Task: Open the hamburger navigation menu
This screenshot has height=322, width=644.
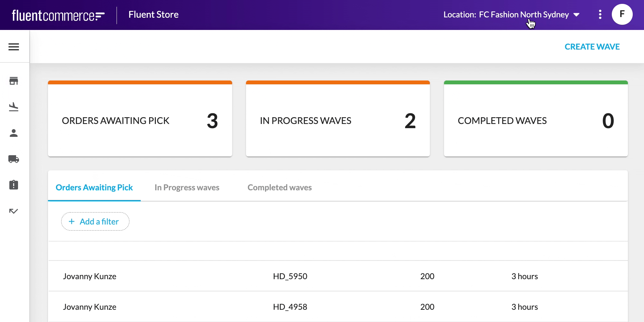Action: (x=14, y=47)
